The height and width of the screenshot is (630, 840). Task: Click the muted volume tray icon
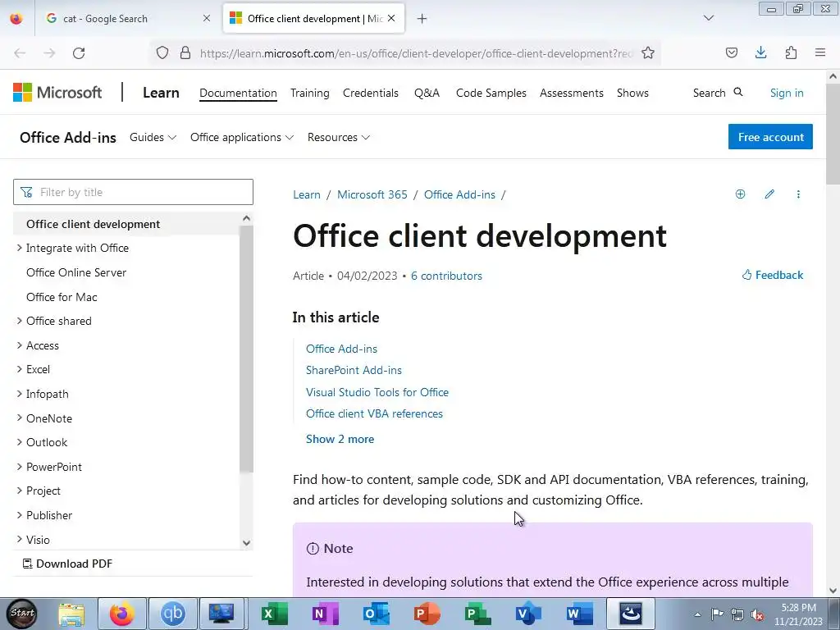click(x=757, y=614)
